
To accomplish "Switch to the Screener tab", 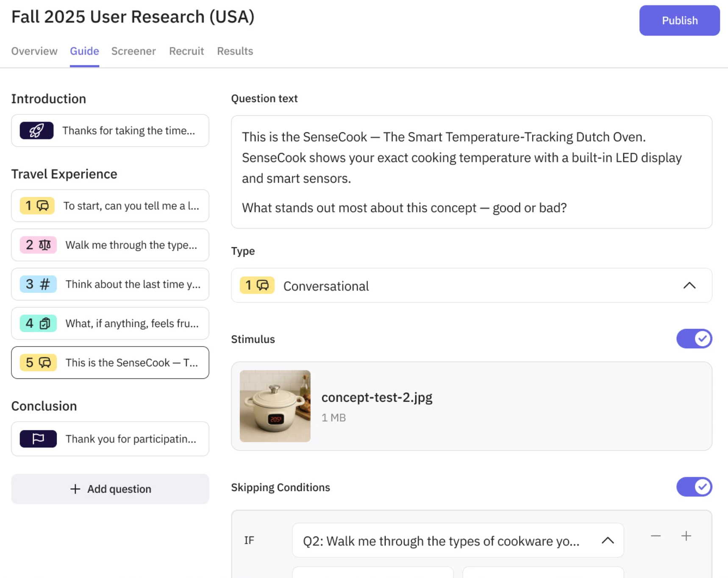I will pyautogui.click(x=133, y=51).
